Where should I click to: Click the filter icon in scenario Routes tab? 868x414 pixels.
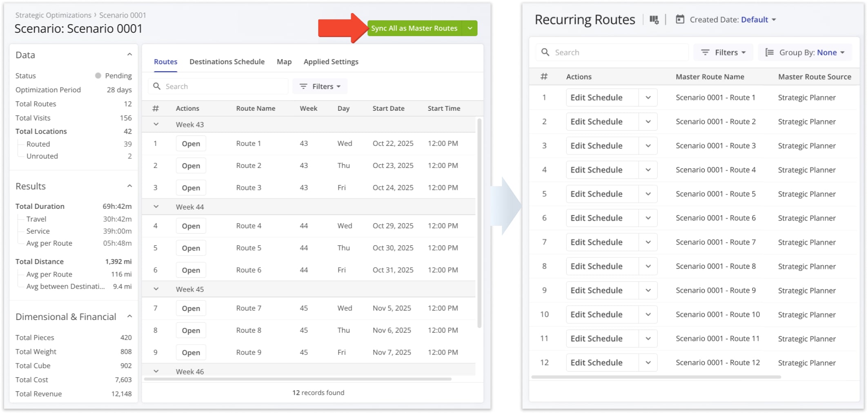click(x=303, y=86)
